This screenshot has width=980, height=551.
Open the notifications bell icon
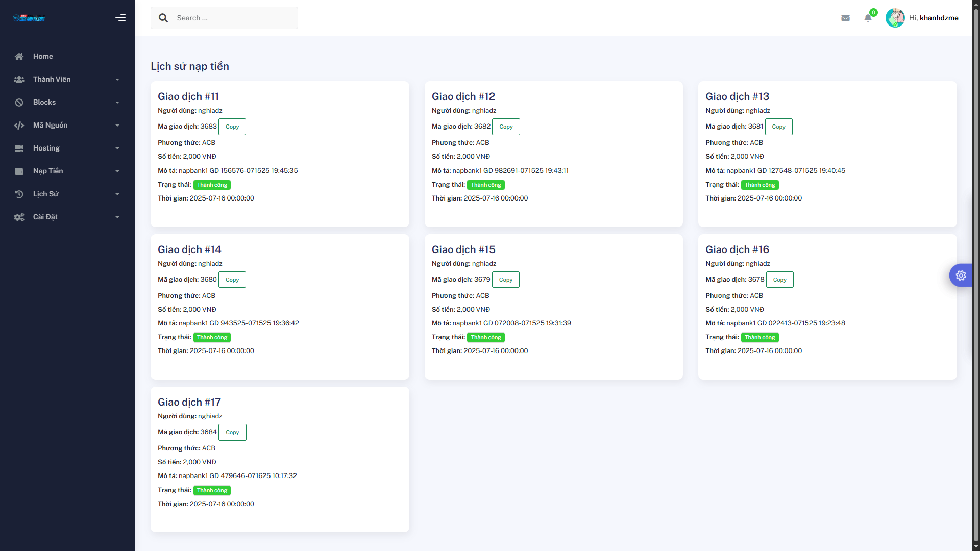click(x=868, y=18)
